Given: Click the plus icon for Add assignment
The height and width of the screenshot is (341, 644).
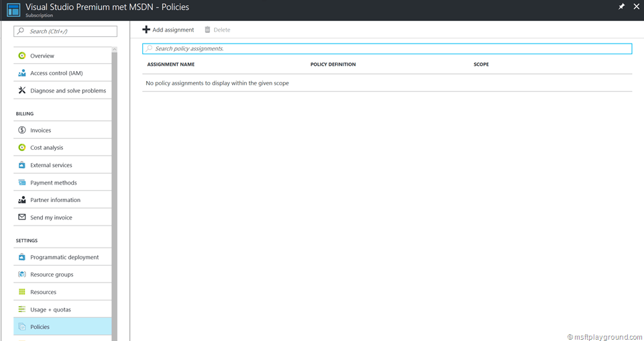Looking at the screenshot, I should [x=146, y=30].
